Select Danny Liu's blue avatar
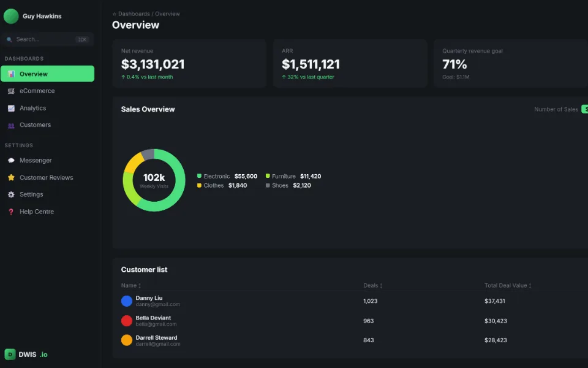 coord(127,301)
